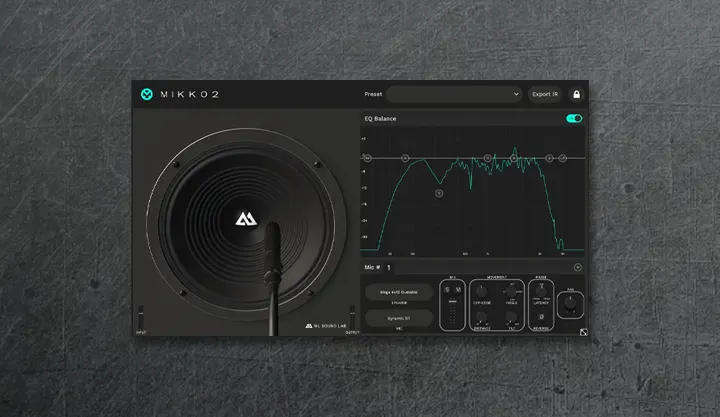Click the Reverse phase icon
This screenshot has height=417, width=720.
pos(541,316)
